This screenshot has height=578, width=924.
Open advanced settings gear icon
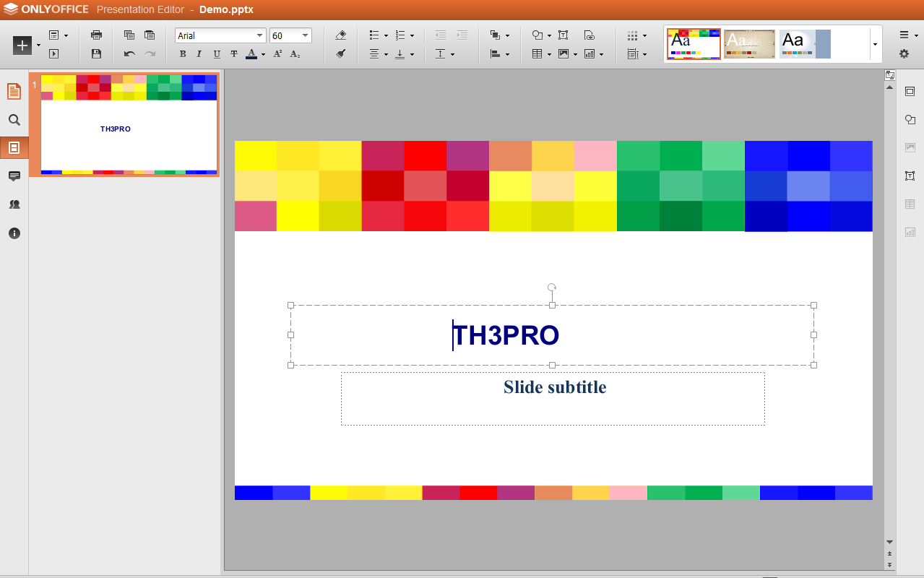(x=904, y=54)
